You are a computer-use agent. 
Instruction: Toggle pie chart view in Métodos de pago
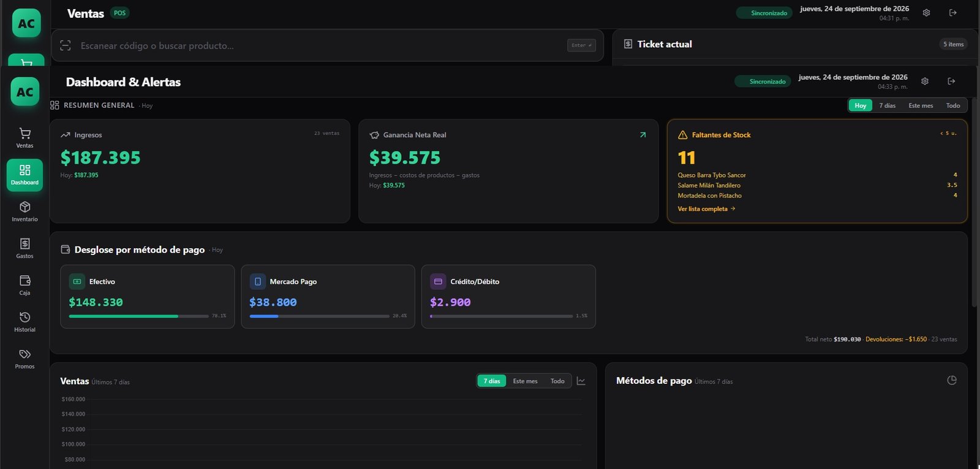[952, 380]
